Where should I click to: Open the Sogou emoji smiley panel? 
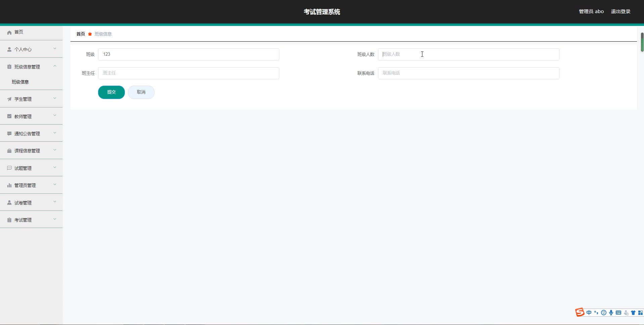(x=604, y=313)
